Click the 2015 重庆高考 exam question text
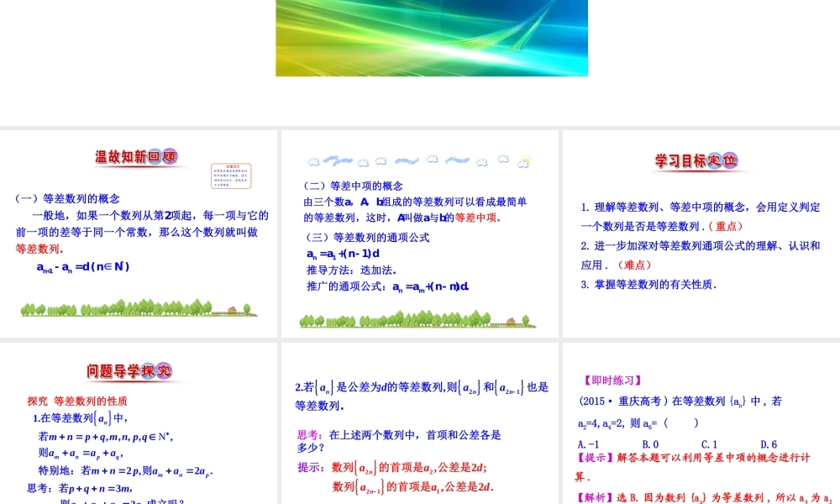 click(678, 401)
